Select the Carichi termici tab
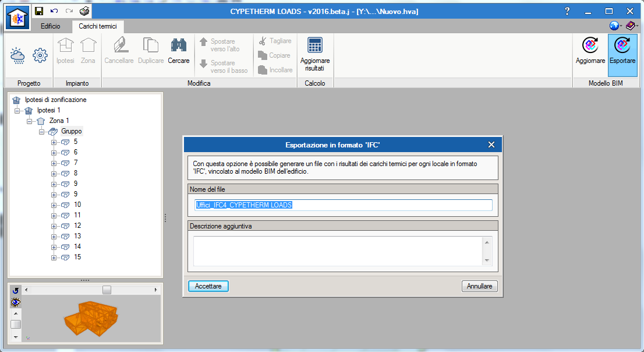 point(98,26)
